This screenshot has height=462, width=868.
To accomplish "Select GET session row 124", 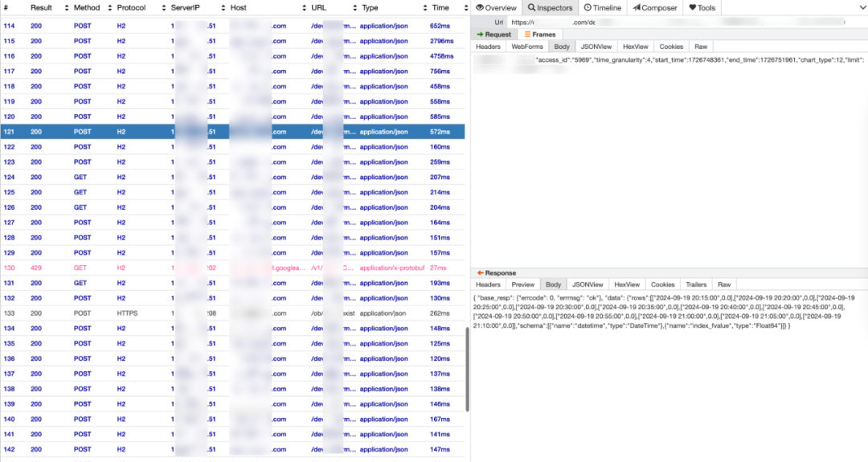I will pyautogui.click(x=232, y=177).
